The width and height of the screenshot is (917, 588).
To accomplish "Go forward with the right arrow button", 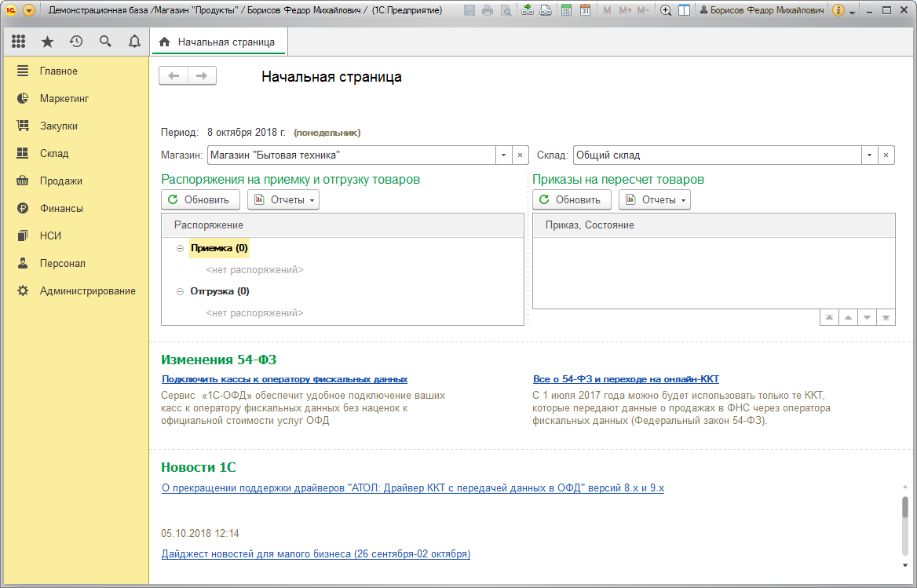I will pyautogui.click(x=202, y=76).
